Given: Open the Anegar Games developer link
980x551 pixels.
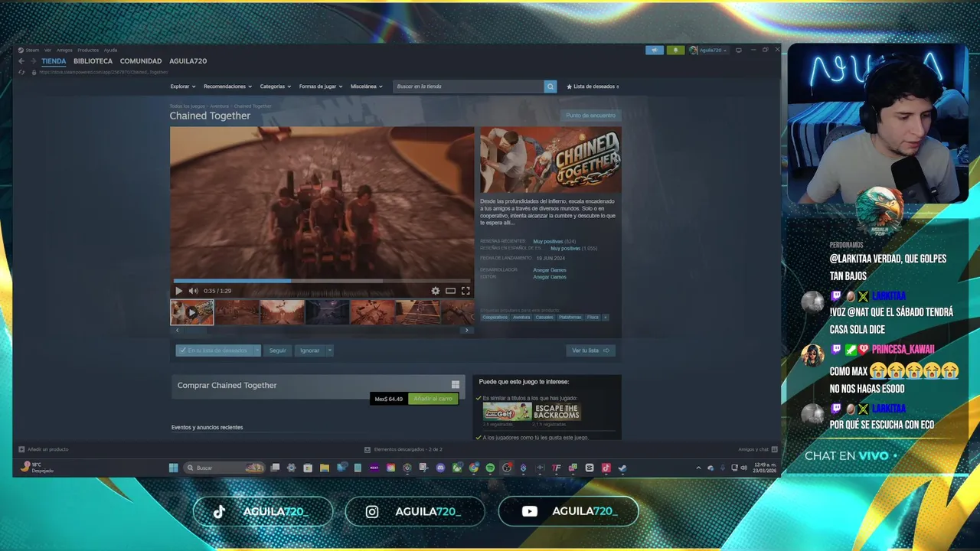Looking at the screenshot, I should click(x=550, y=270).
